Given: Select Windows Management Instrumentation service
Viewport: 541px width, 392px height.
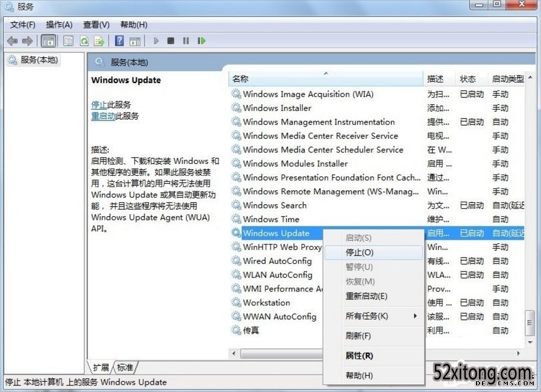Looking at the screenshot, I should coord(377,122).
